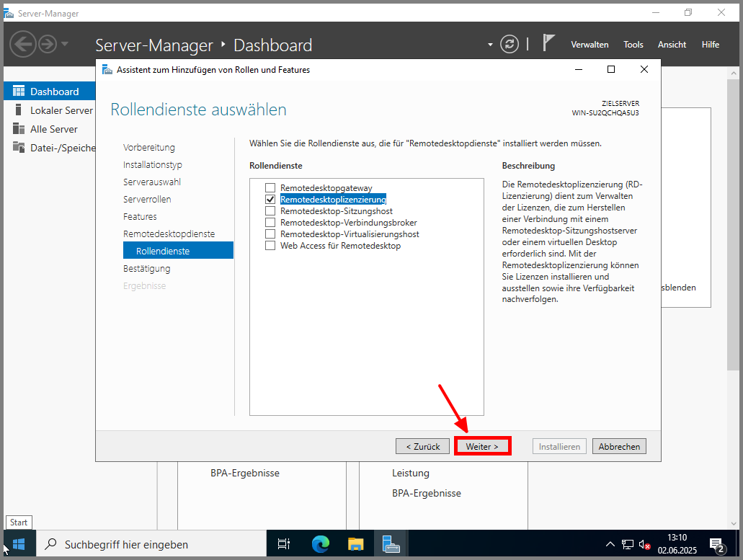Show hidden system tray icons
Screen dimensions: 743x560
click(x=610, y=544)
